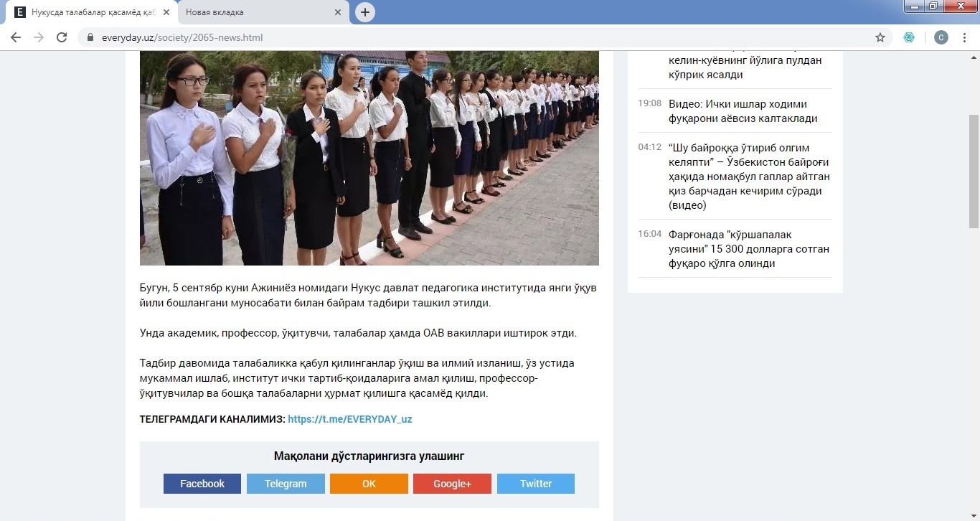Open the Chrome profile avatar
The height and width of the screenshot is (521, 980).
941,37
